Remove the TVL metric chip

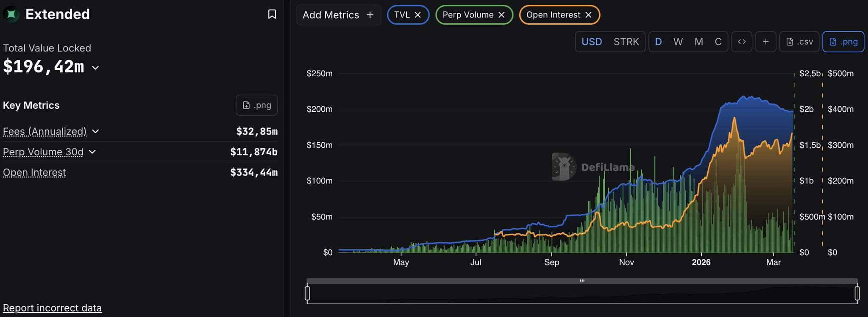417,15
